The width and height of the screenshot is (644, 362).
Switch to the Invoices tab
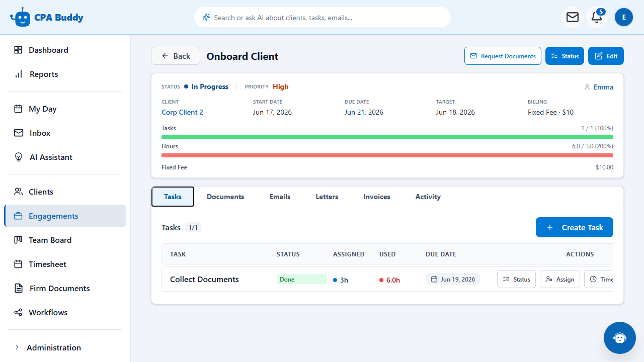coord(377,197)
